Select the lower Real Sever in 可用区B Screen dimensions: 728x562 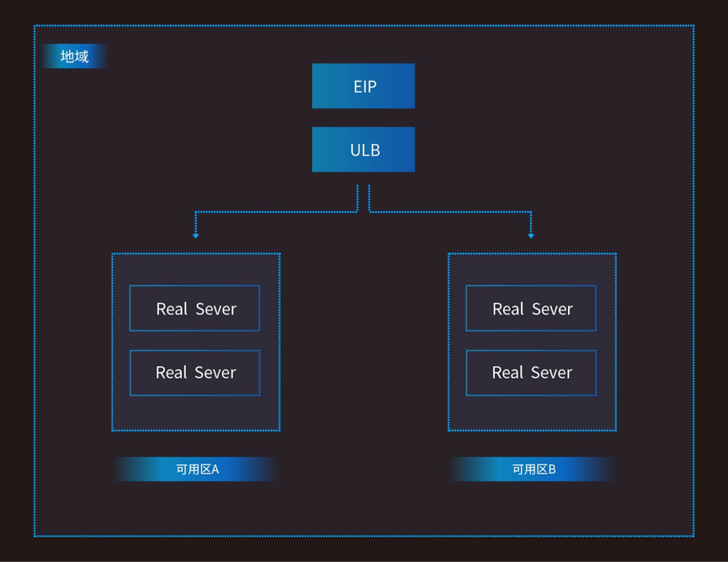pos(531,373)
